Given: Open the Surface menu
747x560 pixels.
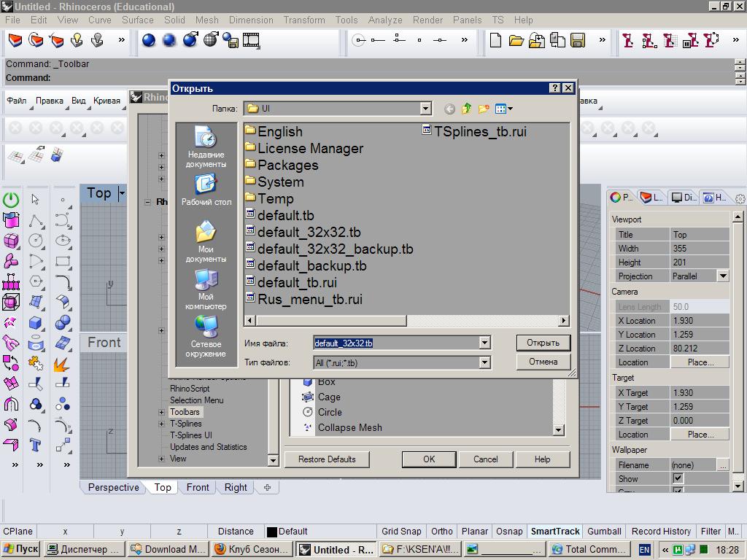Looking at the screenshot, I should (x=138, y=20).
